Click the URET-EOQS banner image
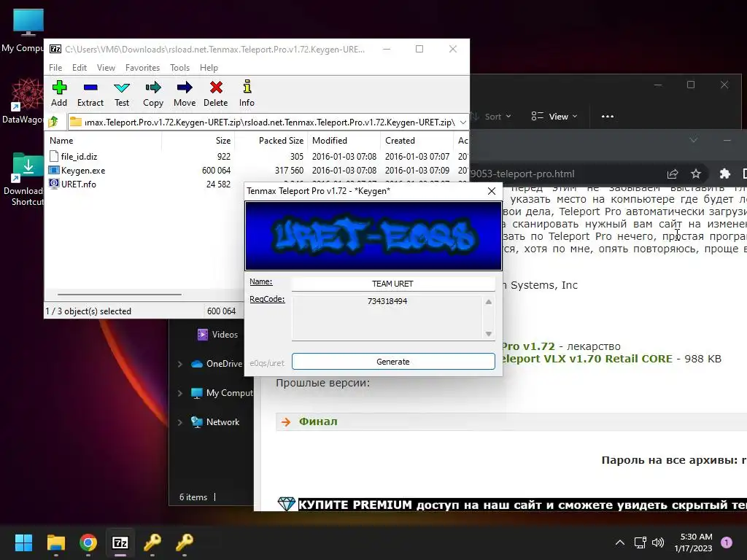 (x=373, y=236)
